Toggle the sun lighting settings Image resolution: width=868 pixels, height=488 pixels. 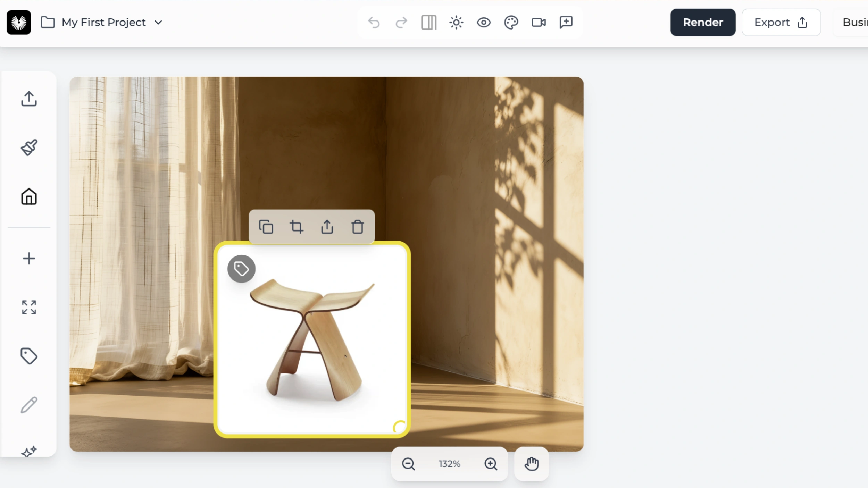456,23
